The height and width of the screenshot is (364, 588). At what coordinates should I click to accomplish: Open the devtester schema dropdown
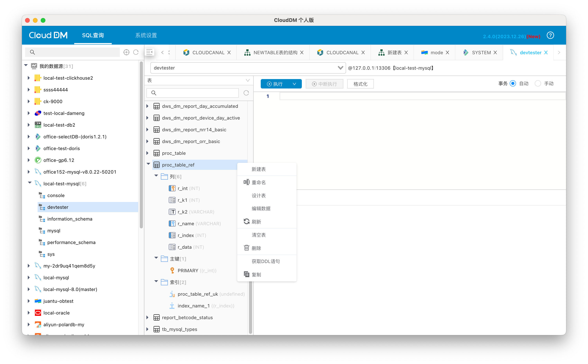(340, 68)
